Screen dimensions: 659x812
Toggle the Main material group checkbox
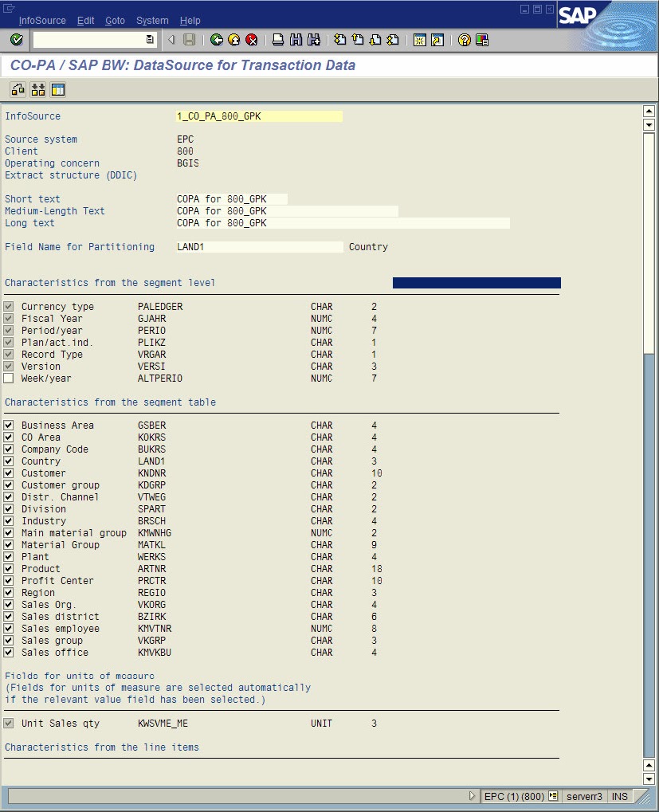point(8,532)
